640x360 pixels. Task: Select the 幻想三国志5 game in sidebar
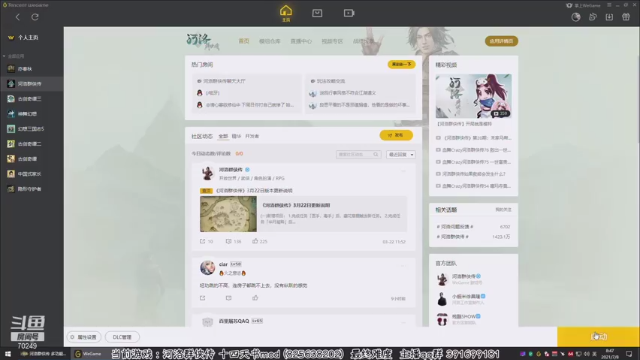pyautogui.click(x=32, y=129)
